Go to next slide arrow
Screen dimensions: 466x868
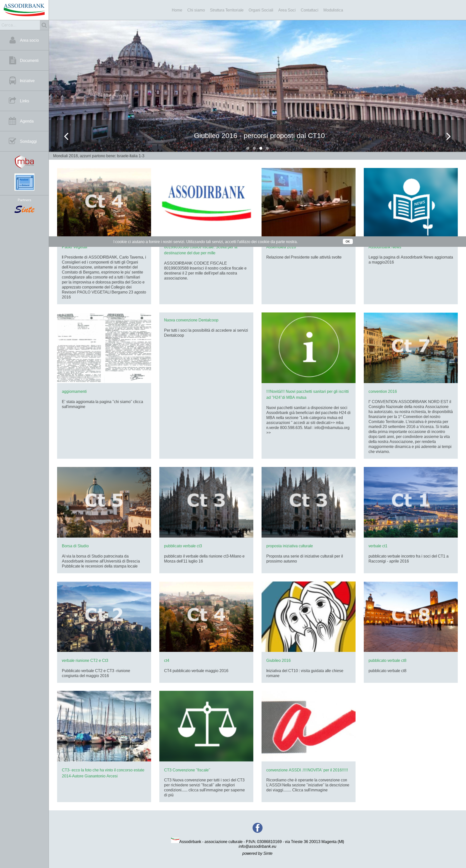(448, 136)
